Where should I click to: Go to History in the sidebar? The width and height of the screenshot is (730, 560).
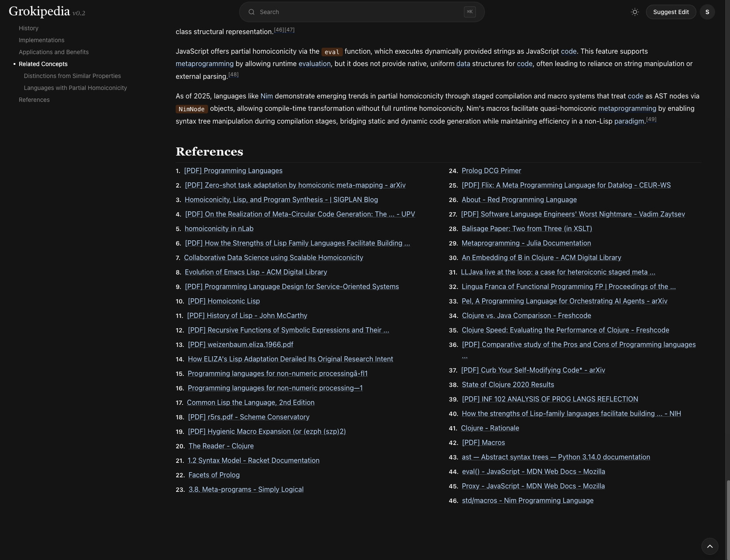[x=29, y=28]
